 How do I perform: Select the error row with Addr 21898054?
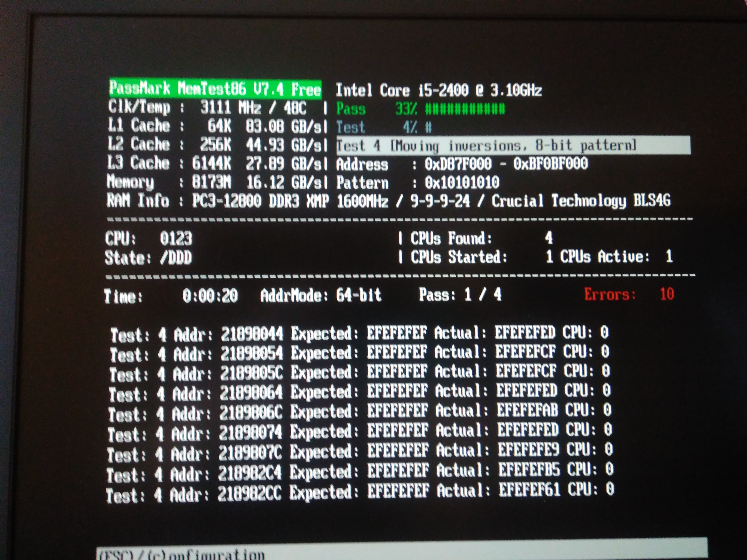tap(360, 353)
